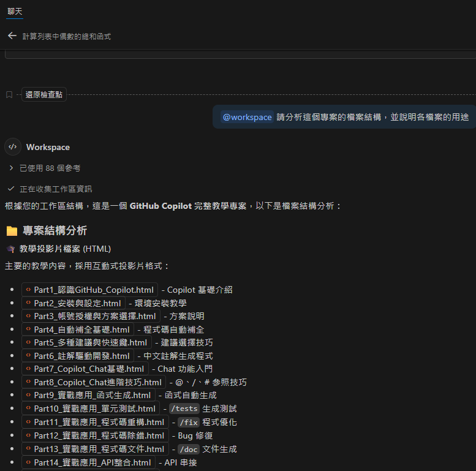This screenshot has width=476, height=471.
Task: Click the /fix inline code tag
Action: click(189, 422)
